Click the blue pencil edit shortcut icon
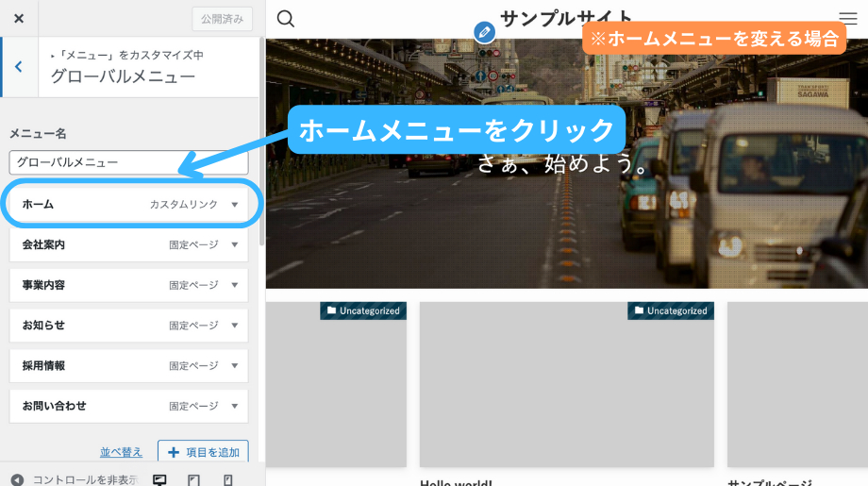868x486 pixels. click(484, 32)
